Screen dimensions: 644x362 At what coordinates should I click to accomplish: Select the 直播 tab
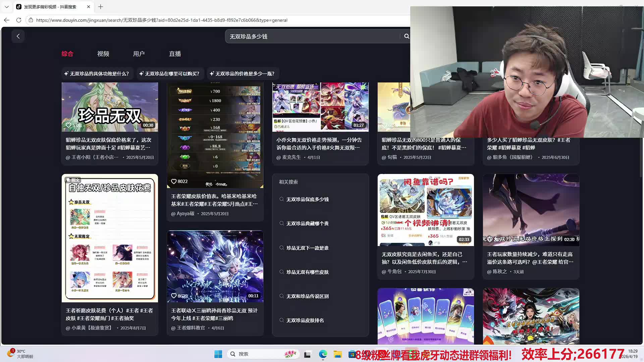[x=175, y=54]
